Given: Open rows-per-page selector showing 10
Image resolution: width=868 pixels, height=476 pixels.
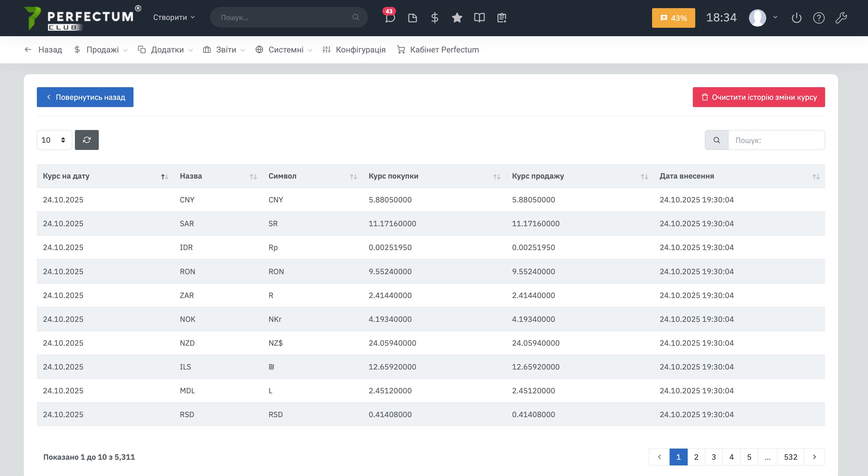Looking at the screenshot, I should [54, 140].
